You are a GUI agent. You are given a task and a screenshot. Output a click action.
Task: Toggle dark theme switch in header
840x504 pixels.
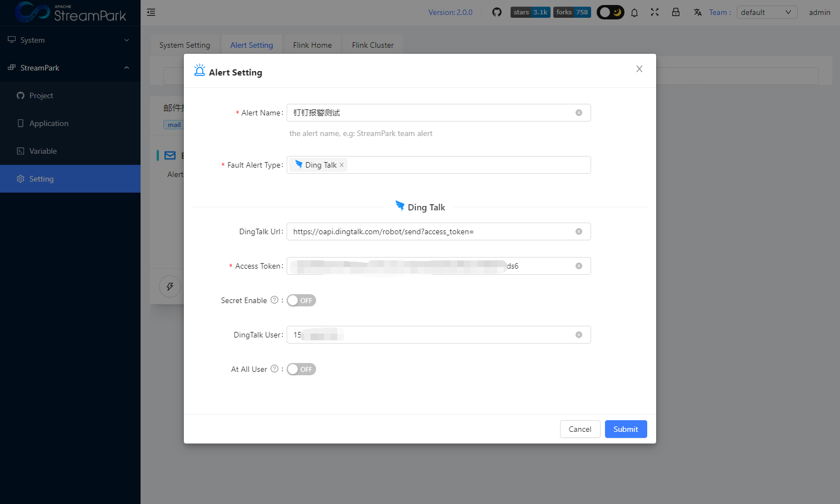[610, 12]
